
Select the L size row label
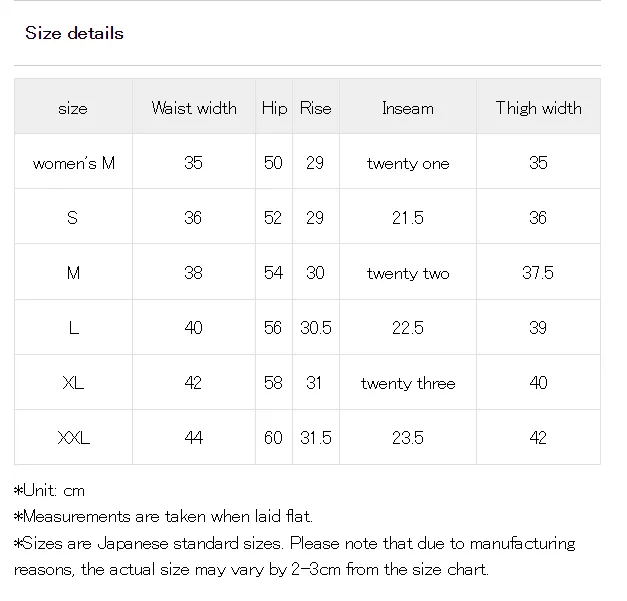(74, 328)
